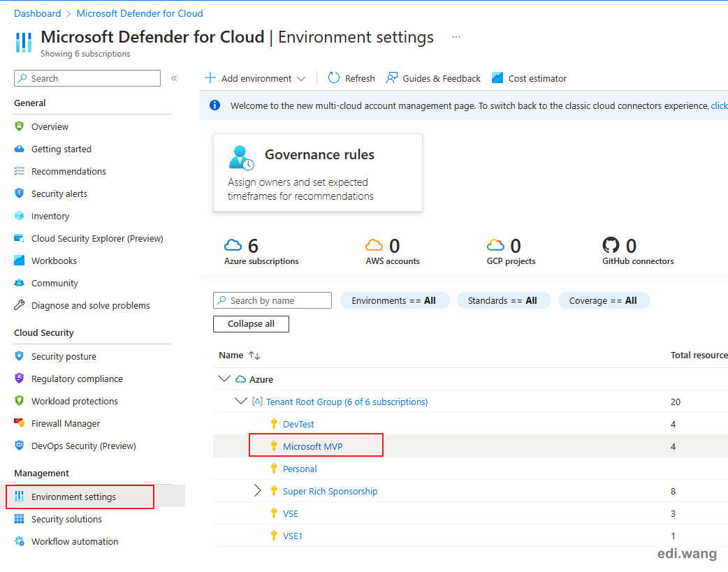Expand the Super Rich Sponsorship row
This screenshot has height=572, width=728.
[x=258, y=491]
